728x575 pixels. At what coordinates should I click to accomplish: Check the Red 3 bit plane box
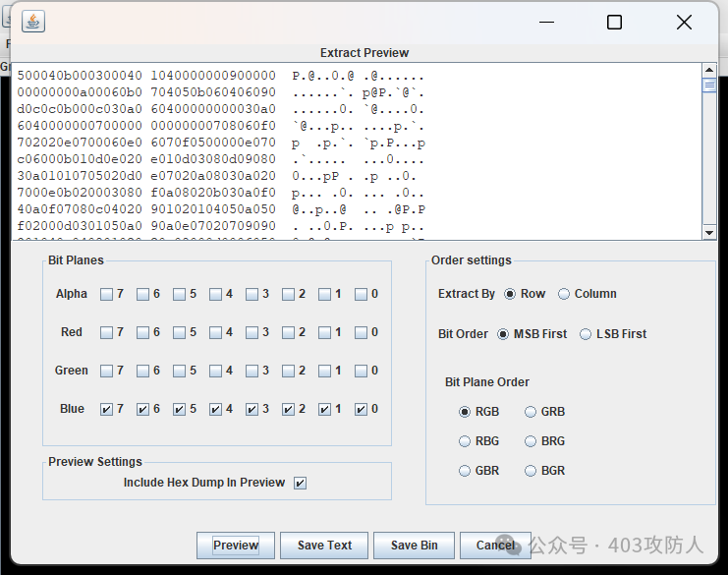[252, 332]
